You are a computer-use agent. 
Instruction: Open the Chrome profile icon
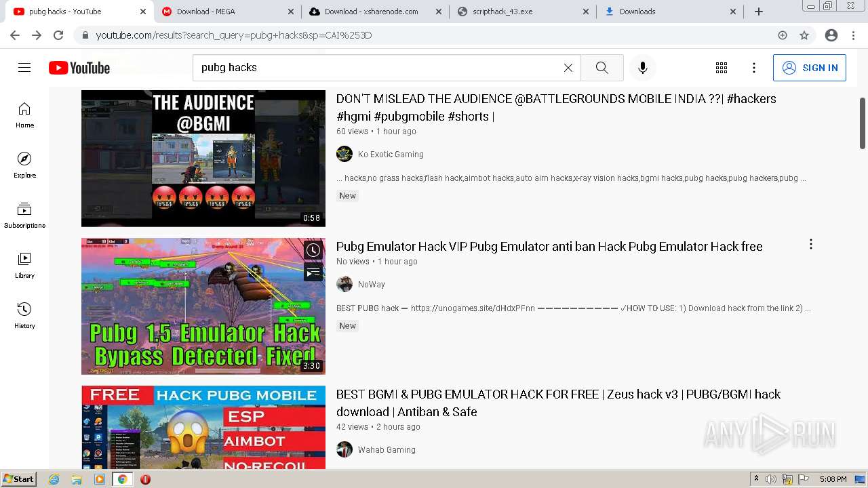click(x=831, y=35)
